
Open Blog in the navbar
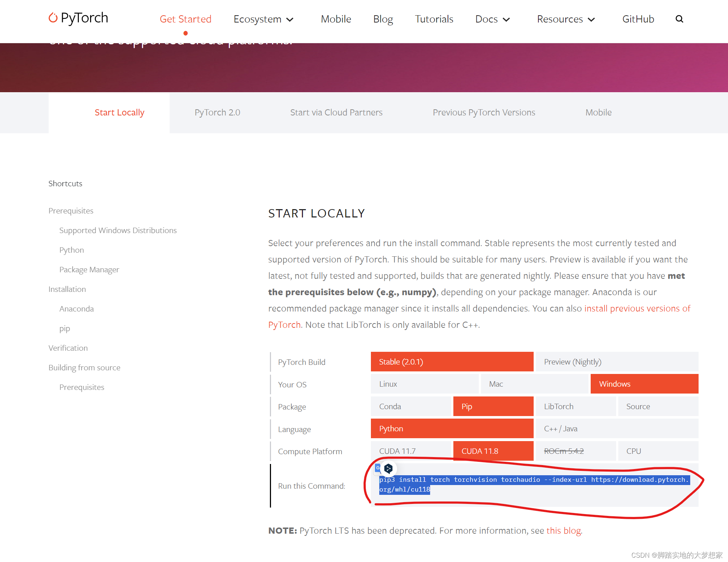coord(383,19)
